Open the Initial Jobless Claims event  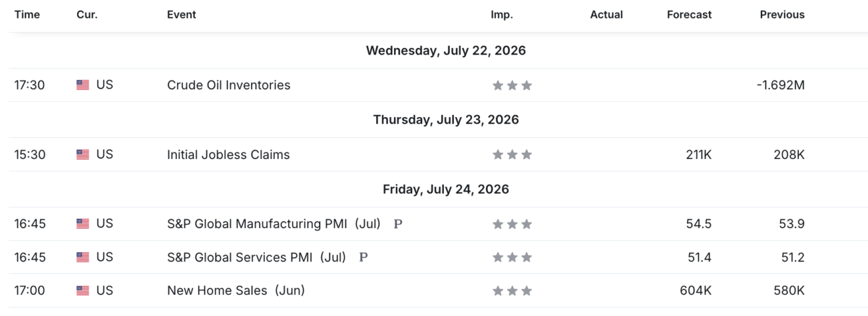pos(228,155)
